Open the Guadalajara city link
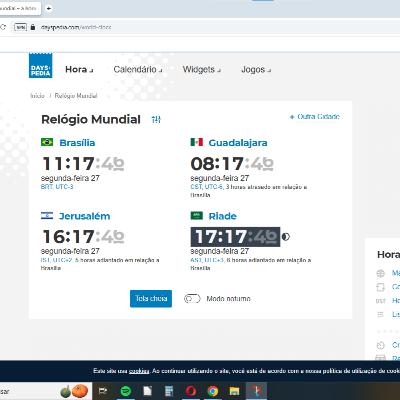Viewport: 400px width, 400px height. (238, 143)
